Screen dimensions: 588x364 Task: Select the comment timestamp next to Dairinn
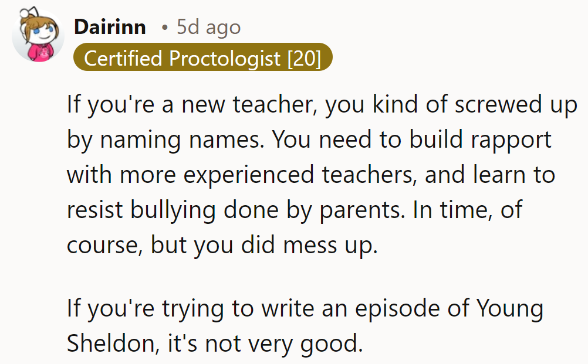click(207, 26)
